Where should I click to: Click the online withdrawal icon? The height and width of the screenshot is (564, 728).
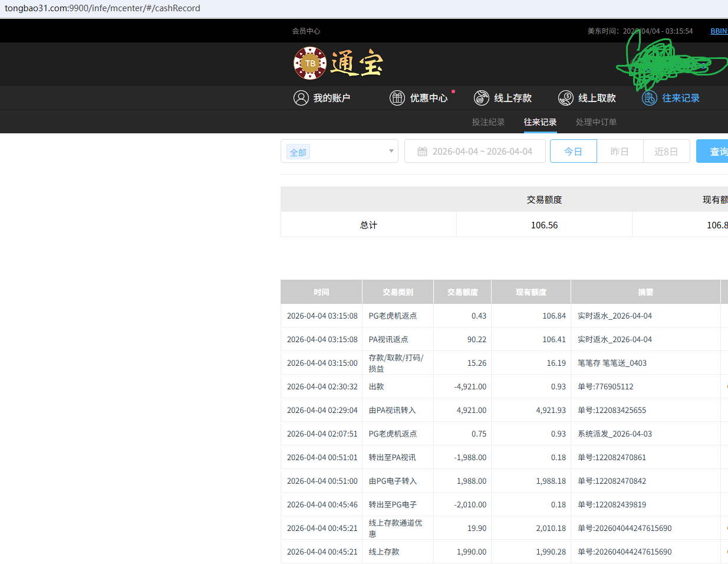point(566,98)
